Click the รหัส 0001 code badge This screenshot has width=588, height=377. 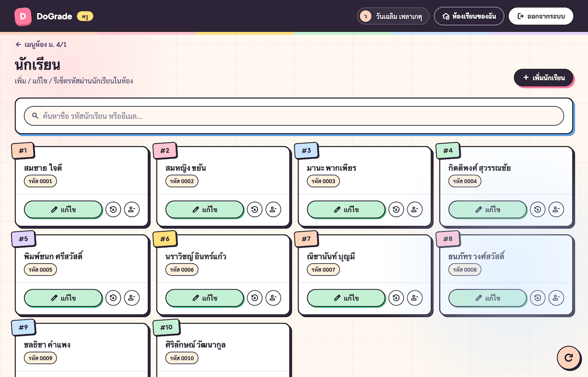[x=40, y=181]
